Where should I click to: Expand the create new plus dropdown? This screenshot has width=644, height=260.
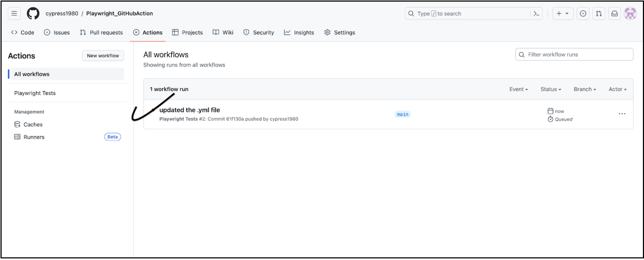[x=563, y=14]
